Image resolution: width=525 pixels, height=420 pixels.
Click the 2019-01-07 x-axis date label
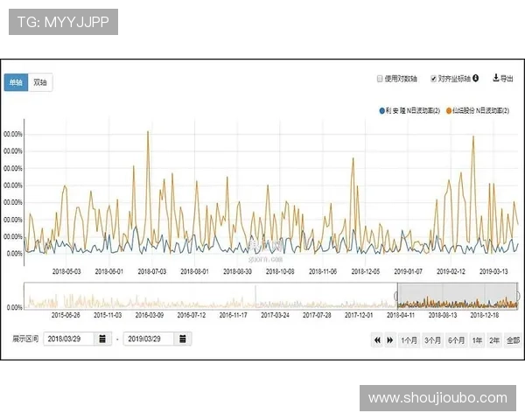(408, 271)
